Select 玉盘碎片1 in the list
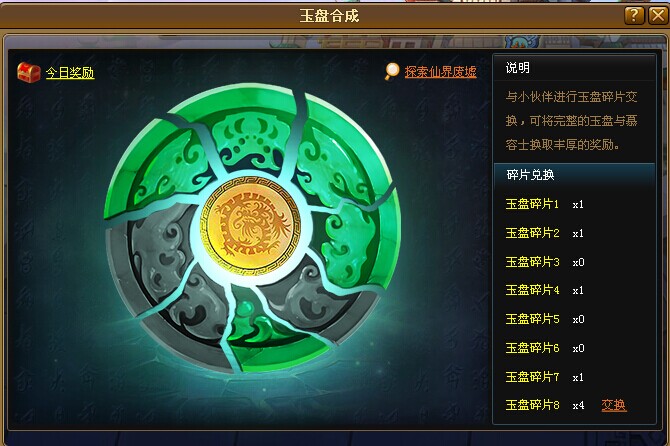The image size is (670, 446). tap(532, 204)
